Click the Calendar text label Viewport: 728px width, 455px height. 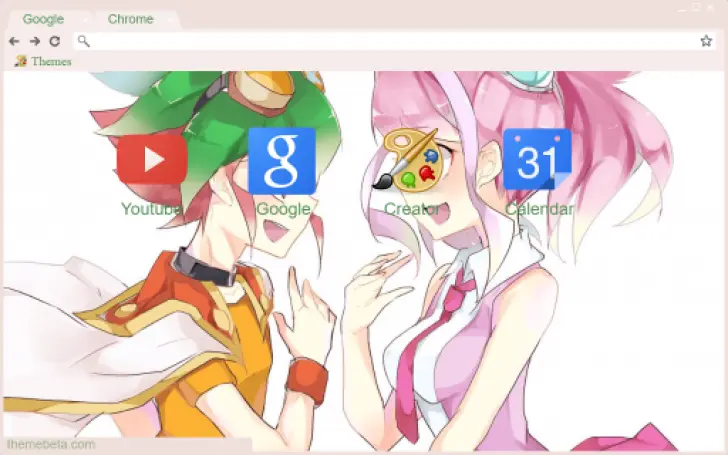pos(539,209)
